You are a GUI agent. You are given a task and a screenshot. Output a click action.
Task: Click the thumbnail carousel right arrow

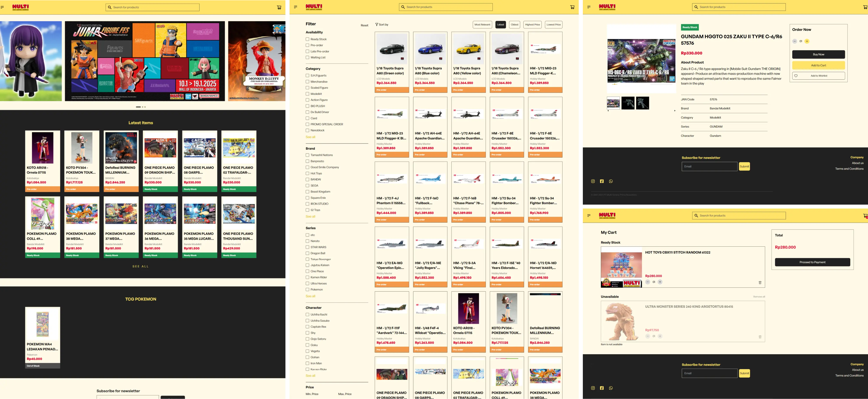click(675, 110)
